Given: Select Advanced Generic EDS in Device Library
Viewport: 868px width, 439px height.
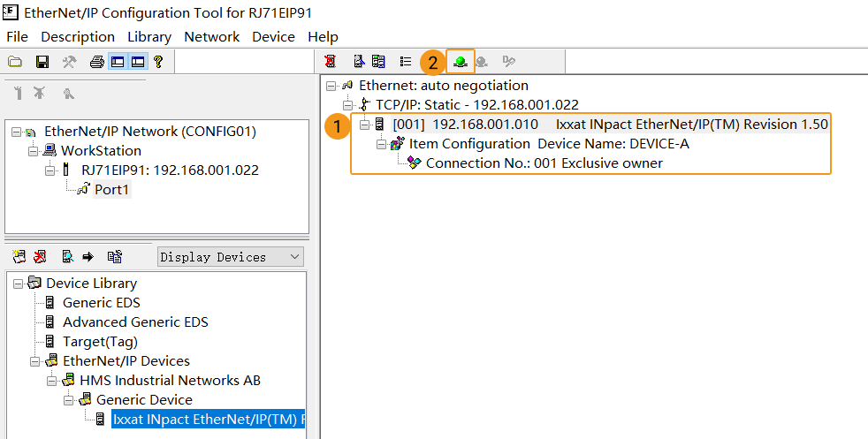Looking at the screenshot, I should (135, 322).
